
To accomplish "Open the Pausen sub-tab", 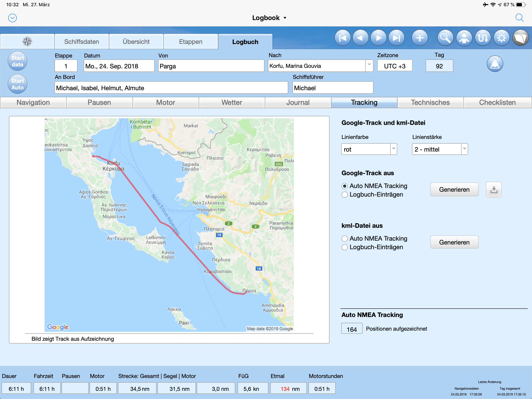I will (x=99, y=102).
